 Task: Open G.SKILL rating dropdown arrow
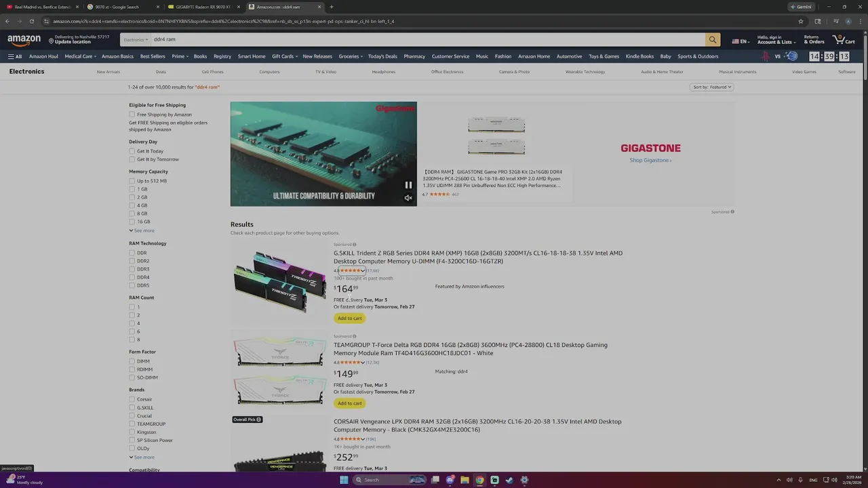(x=363, y=271)
